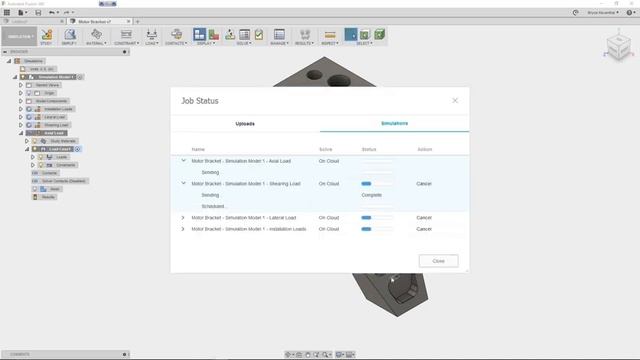Toggle Loads lightbulb visibility

click(x=41, y=157)
